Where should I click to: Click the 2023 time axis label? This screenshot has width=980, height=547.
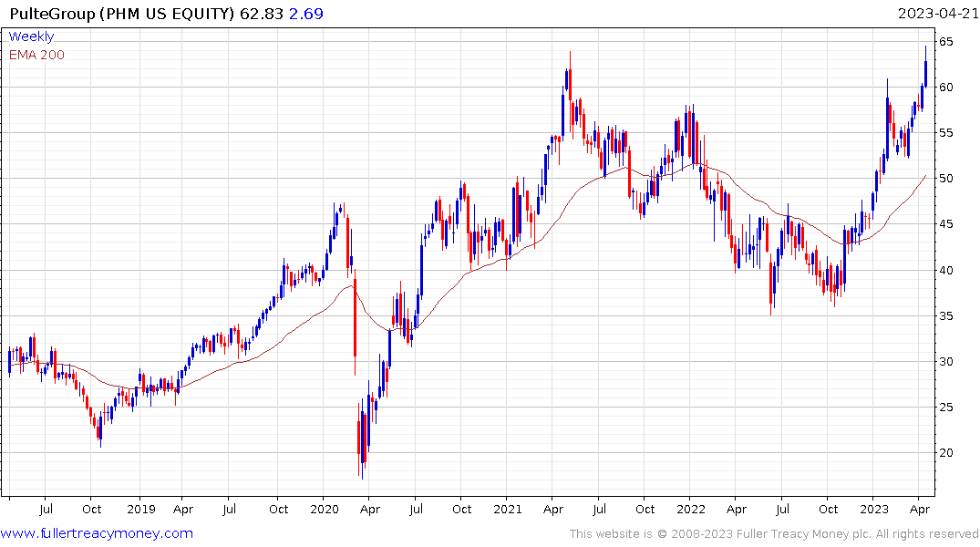click(873, 510)
